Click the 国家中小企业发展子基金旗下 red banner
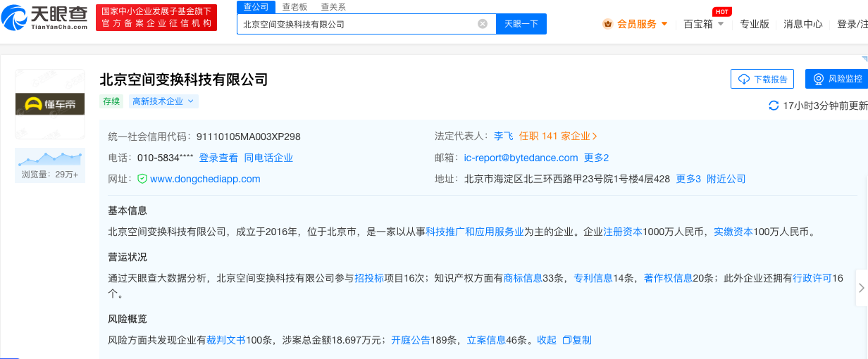Viewport: 868px width, 359px height. (x=156, y=18)
